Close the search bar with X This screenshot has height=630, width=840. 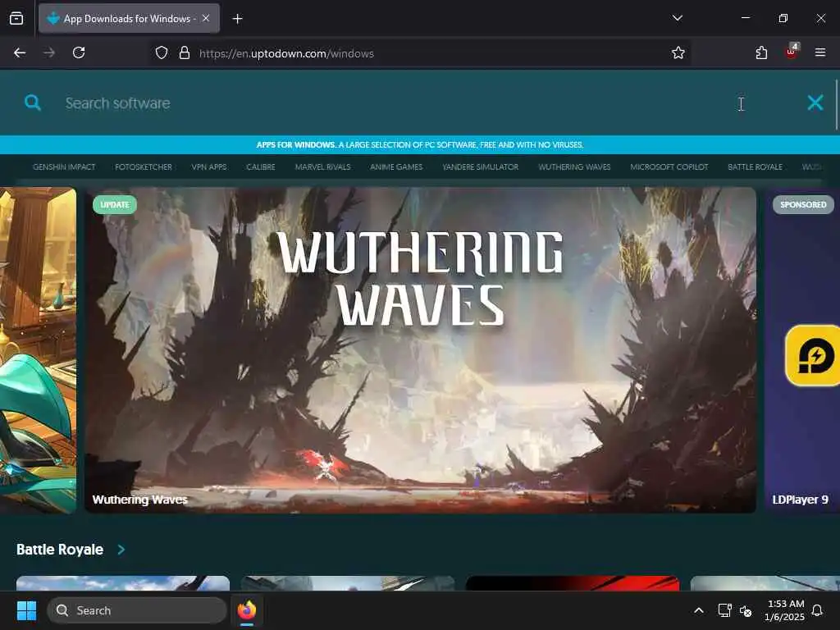coord(815,103)
